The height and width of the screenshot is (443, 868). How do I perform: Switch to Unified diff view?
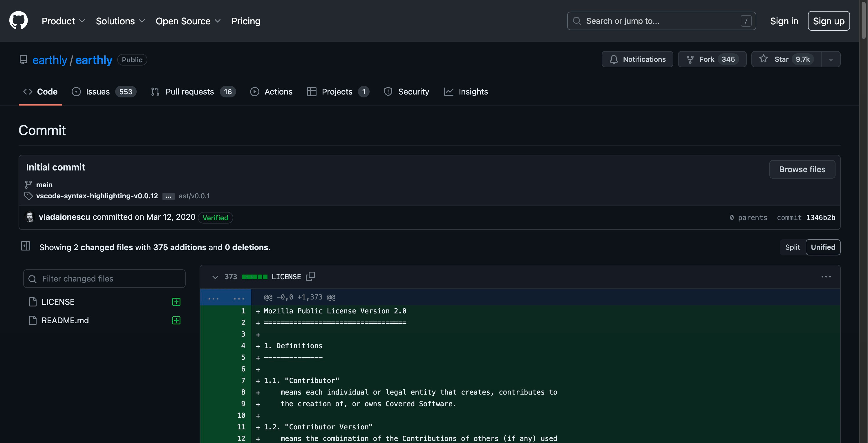(x=822, y=247)
